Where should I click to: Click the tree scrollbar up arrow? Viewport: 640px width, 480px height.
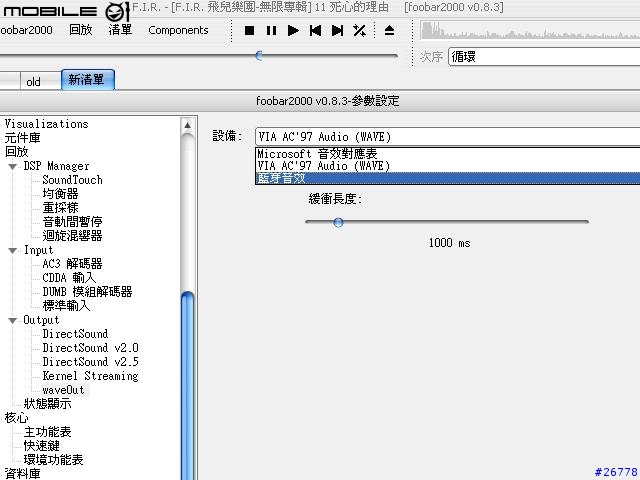tap(187, 125)
